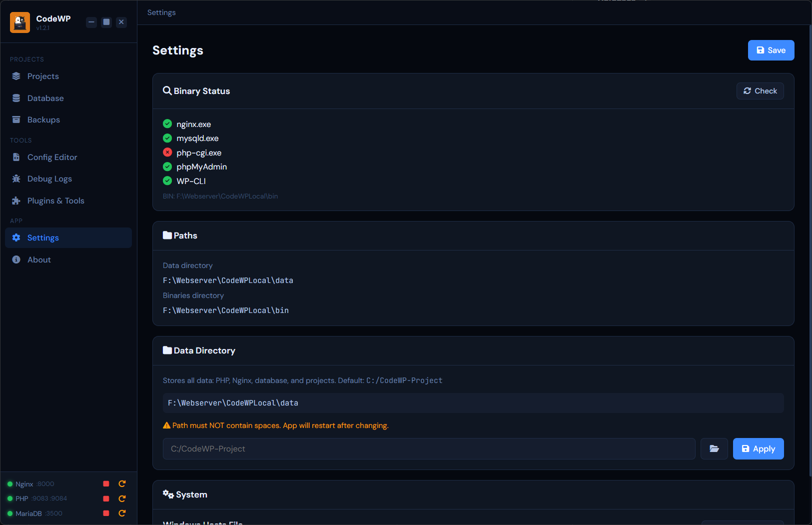View Debug Logs
The width and height of the screenshot is (812, 525).
49,179
